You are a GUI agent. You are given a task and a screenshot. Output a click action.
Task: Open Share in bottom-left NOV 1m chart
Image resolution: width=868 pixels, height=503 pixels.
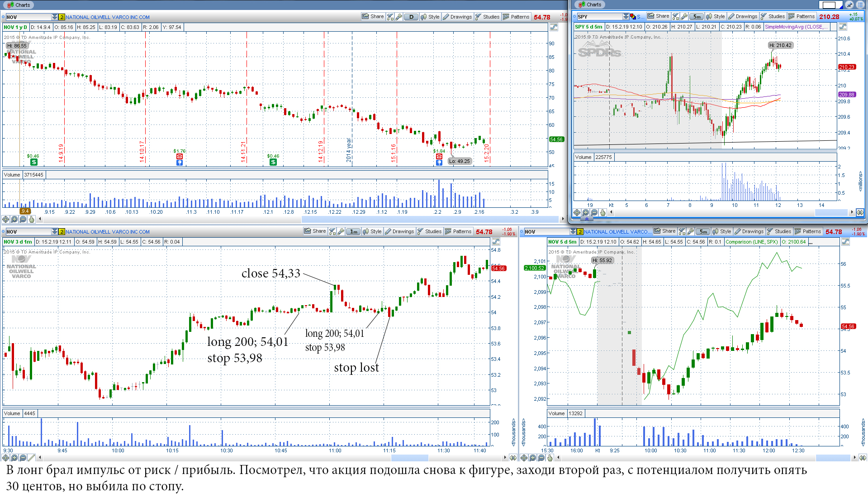pos(315,231)
